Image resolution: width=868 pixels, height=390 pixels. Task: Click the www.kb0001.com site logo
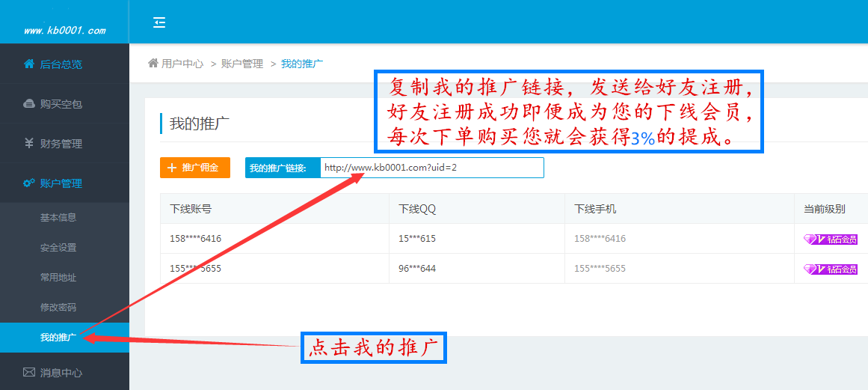pyautogui.click(x=64, y=31)
